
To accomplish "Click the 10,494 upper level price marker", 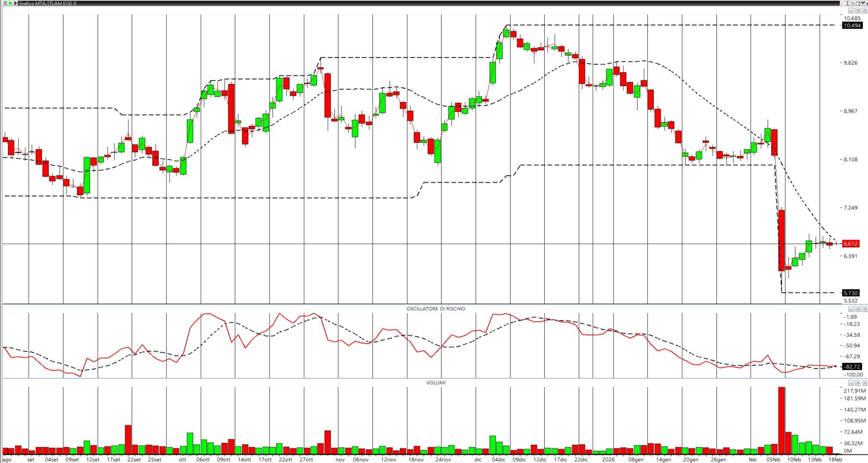I will click(852, 25).
